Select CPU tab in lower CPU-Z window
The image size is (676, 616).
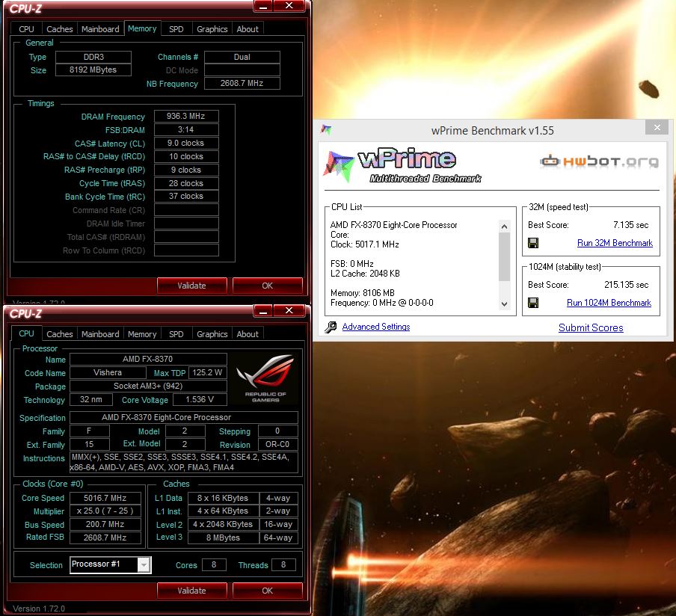point(26,333)
